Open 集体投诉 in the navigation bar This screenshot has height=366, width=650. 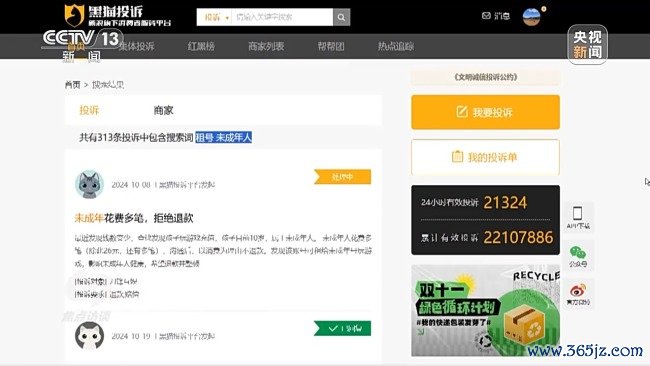(x=136, y=46)
